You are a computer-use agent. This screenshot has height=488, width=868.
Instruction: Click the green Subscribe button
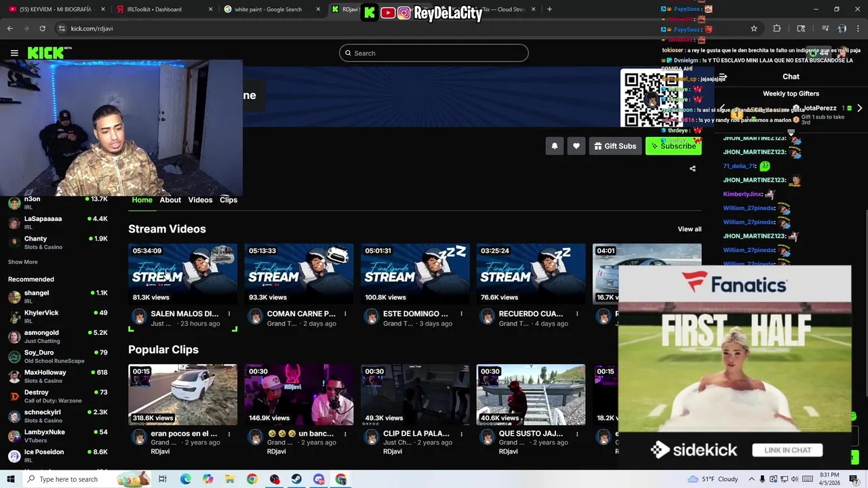point(673,146)
